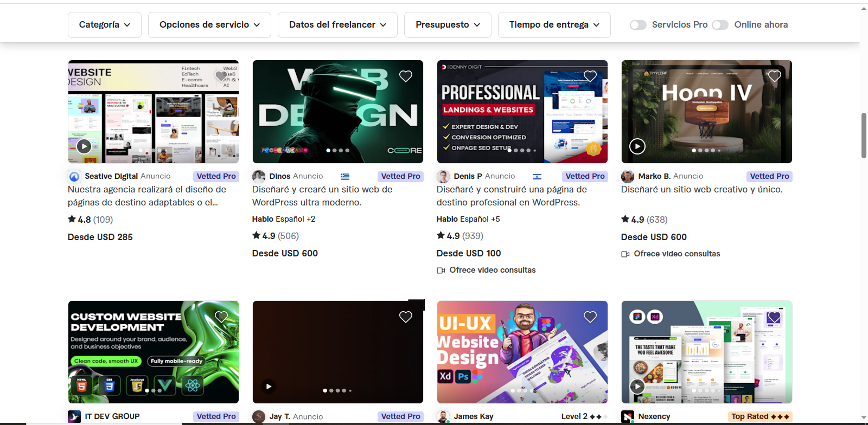Save the Seative Digital gig with heart icon

click(x=221, y=76)
